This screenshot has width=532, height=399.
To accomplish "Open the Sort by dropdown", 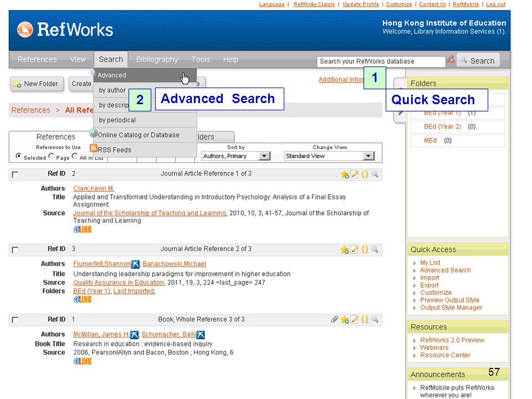I will coord(236,156).
